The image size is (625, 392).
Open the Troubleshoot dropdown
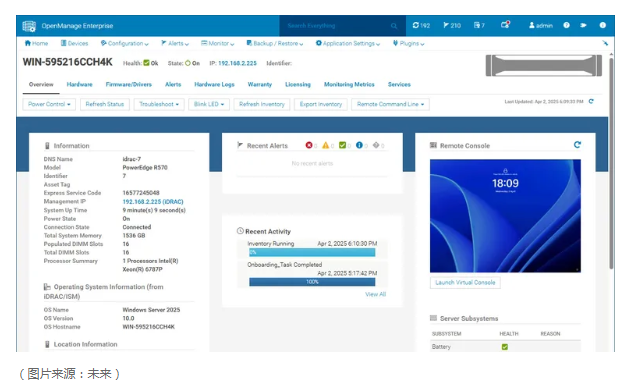pyautogui.click(x=159, y=104)
